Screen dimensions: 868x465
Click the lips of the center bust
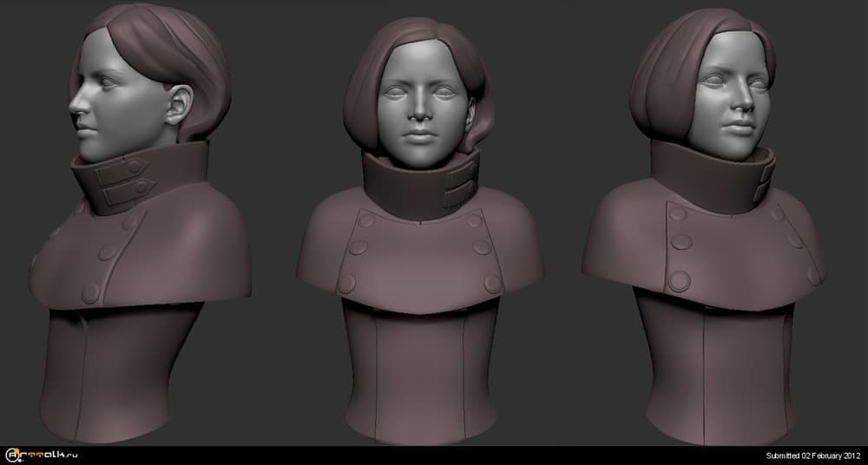[421, 134]
